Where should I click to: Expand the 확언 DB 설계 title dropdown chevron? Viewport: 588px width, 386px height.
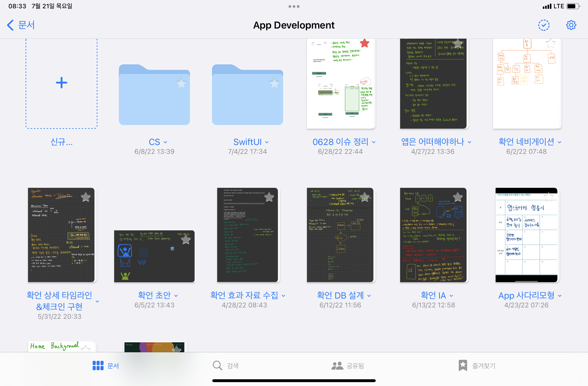tap(369, 296)
